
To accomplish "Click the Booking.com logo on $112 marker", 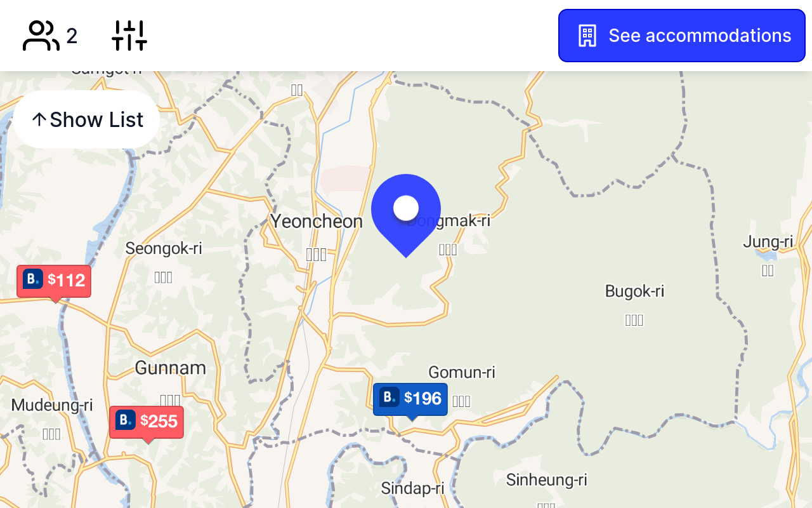I will [x=33, y=279].
